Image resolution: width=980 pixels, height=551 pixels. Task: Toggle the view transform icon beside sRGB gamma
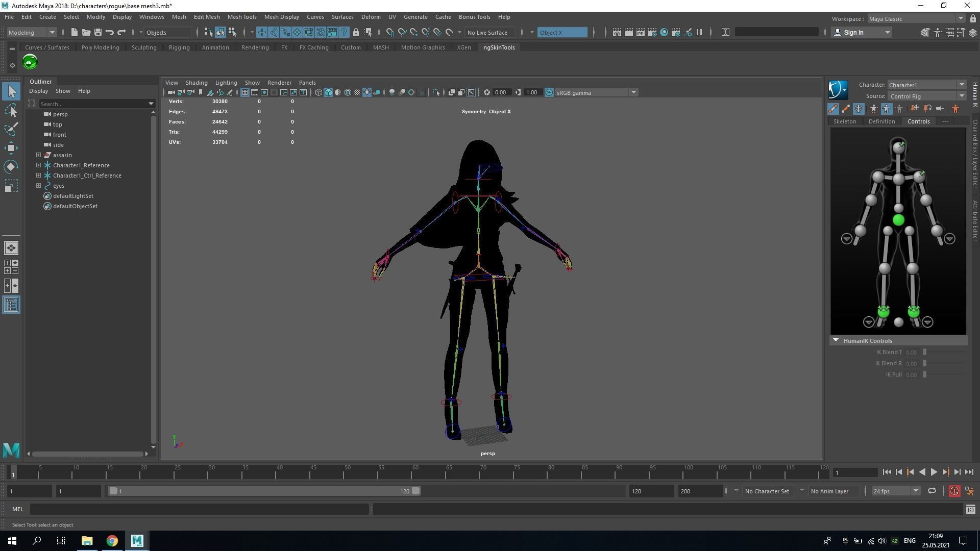549,92
